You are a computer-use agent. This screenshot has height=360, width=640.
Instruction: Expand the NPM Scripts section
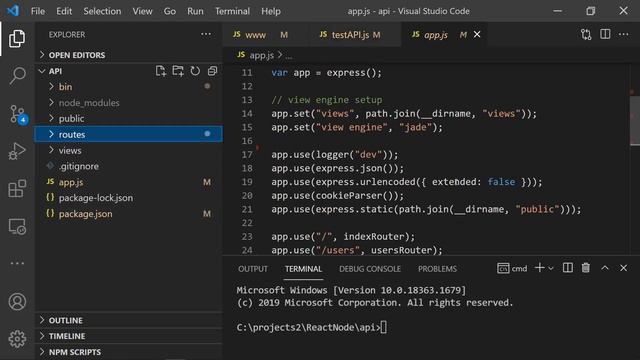129,352
